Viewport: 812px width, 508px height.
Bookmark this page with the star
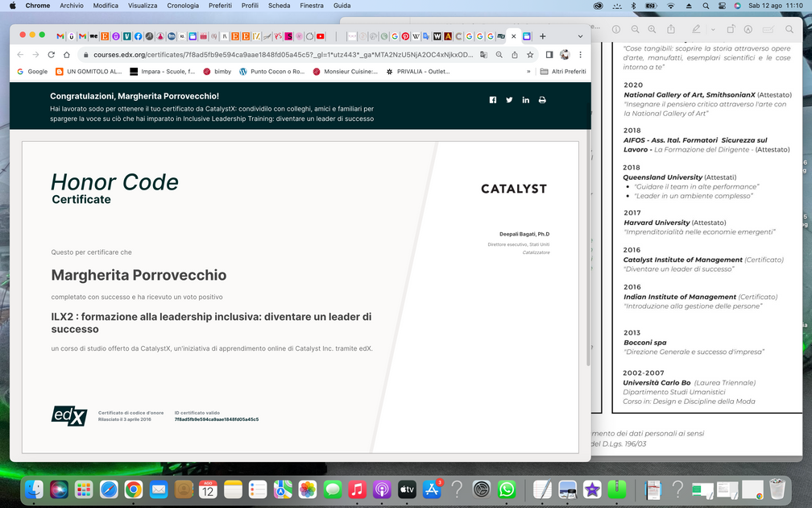click(530, 55)
